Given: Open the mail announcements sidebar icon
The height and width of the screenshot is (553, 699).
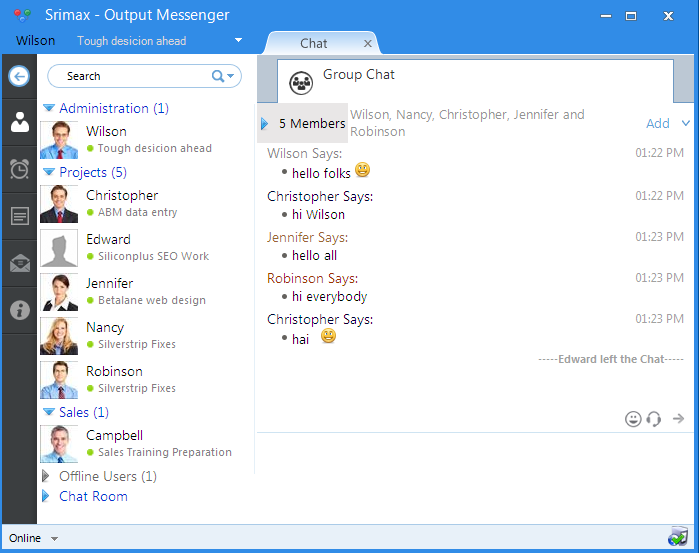Looking at the screenshot, I should [x=19, y=263].
